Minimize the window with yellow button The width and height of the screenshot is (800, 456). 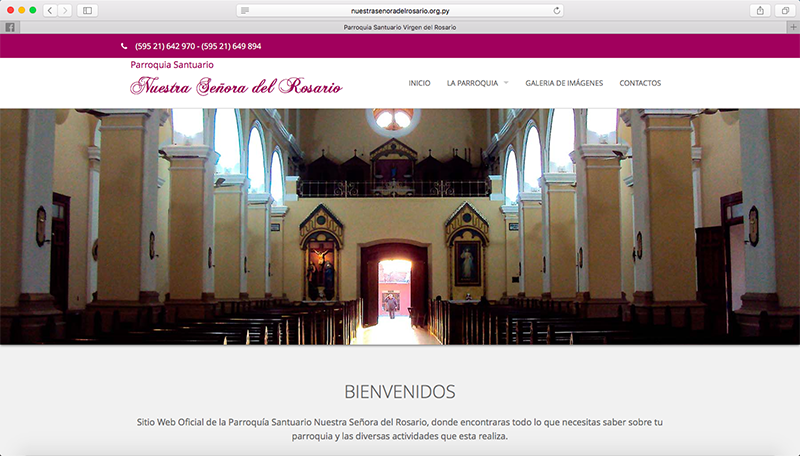pos(21,10)
